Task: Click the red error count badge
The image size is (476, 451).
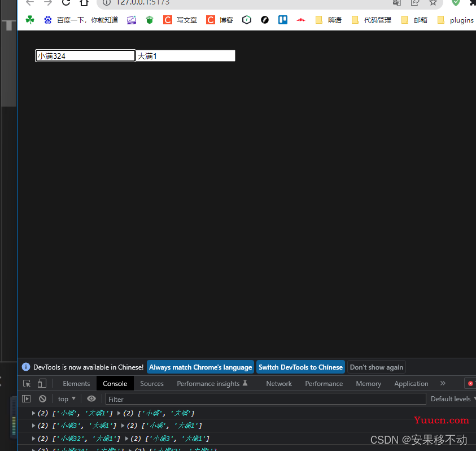Action: coord(470,384)
